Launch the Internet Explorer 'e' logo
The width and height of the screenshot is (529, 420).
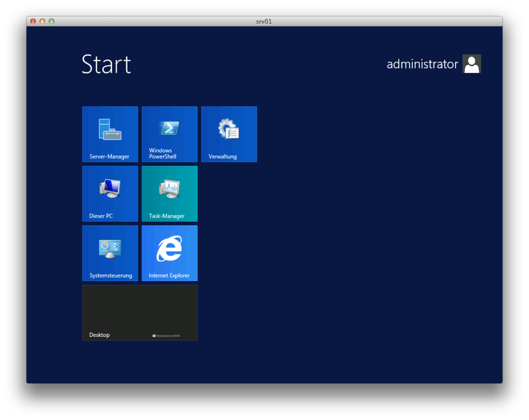[169, 248]
